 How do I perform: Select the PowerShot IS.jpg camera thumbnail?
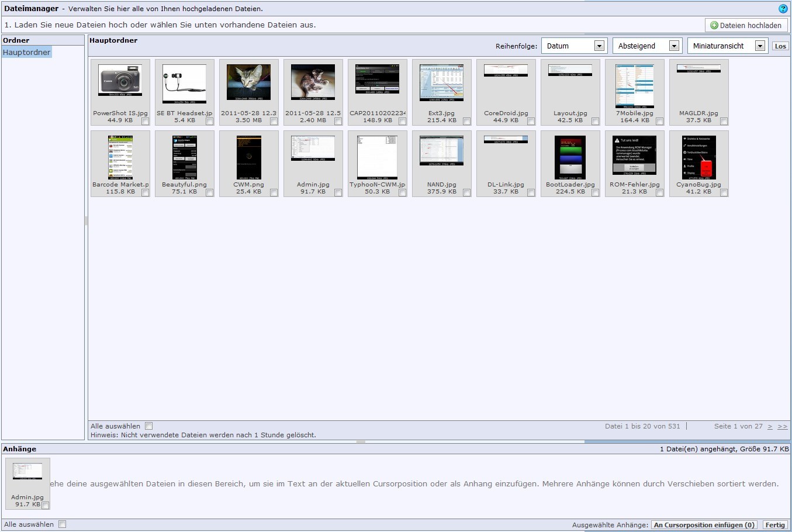pos(120,81)
